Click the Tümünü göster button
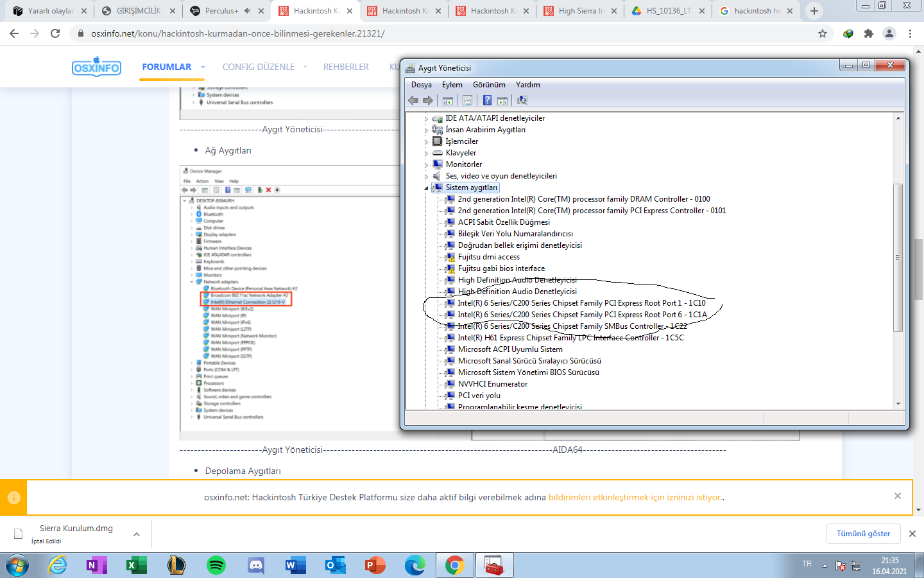Image resolution: width=924 pixels, height=578 pixels. pyautogui.click(x=863, y=534)
